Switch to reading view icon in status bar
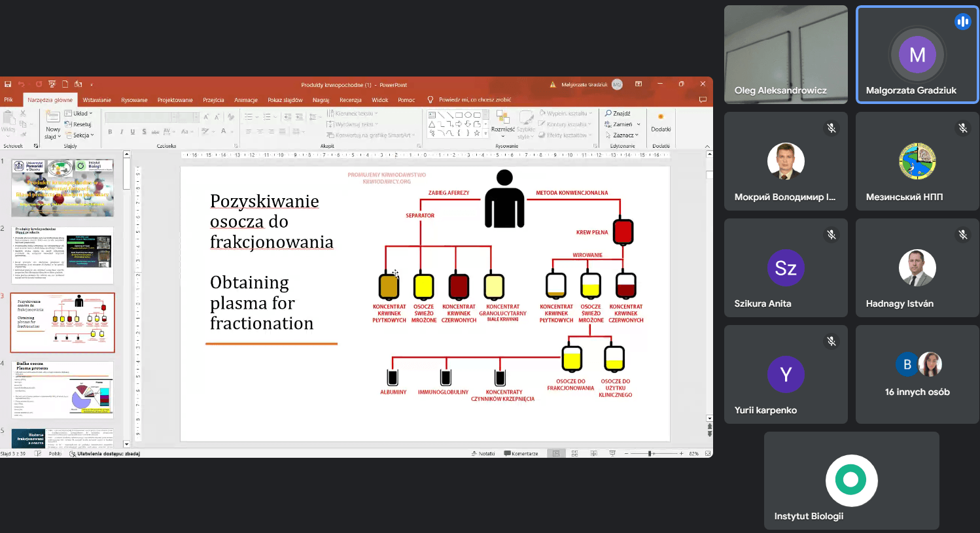The width and height of the screenshot is (980, 533). (x=593, y=453)
